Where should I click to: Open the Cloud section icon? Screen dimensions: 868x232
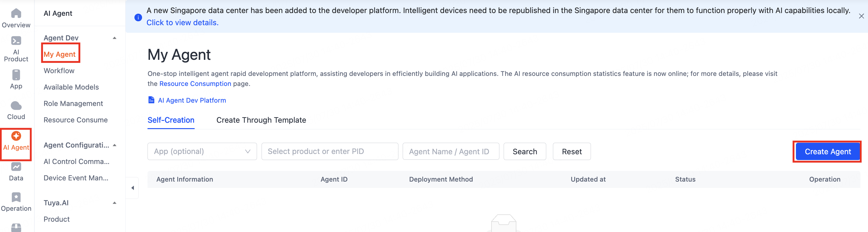pos(16,106)
